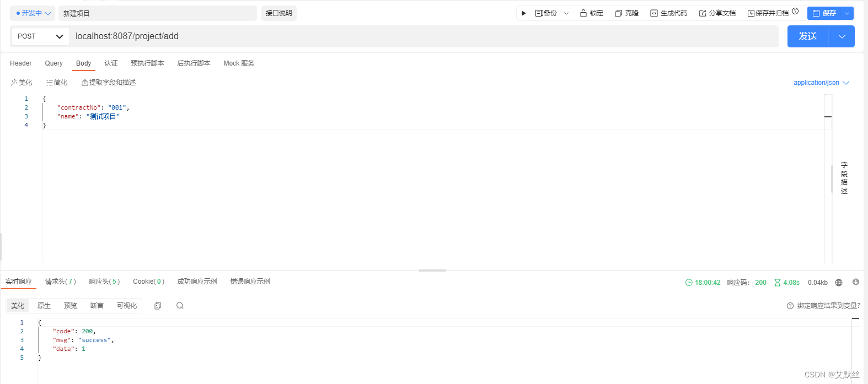The height and width of the screenshot is (384, 868).
Task: Select the 预览 preview view
Action: (x=71, y=306)
